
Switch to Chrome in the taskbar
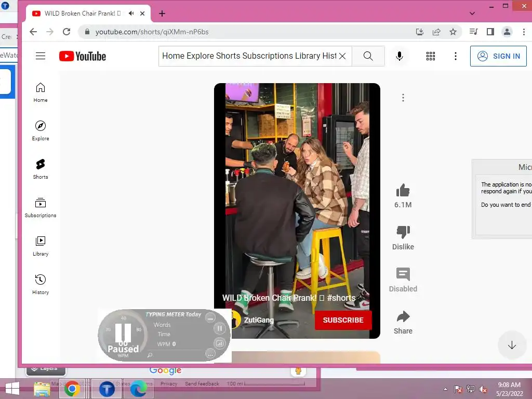[72, 389]
